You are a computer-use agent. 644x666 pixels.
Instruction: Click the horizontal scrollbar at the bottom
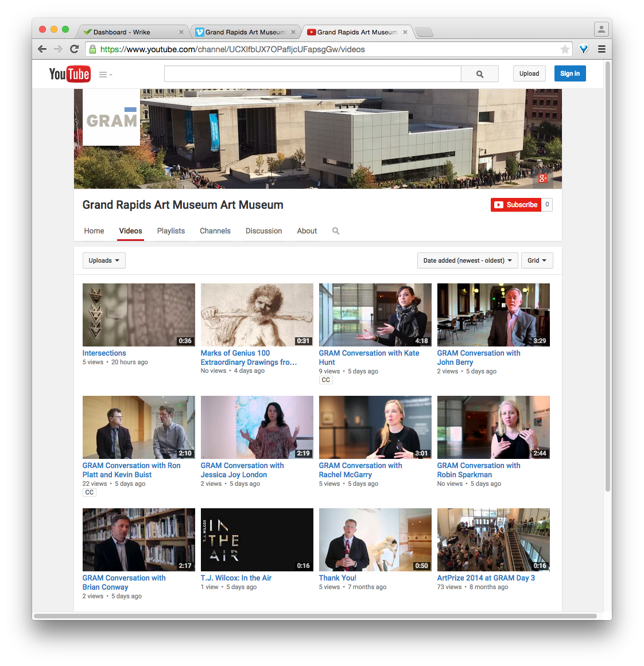(316, 616)
